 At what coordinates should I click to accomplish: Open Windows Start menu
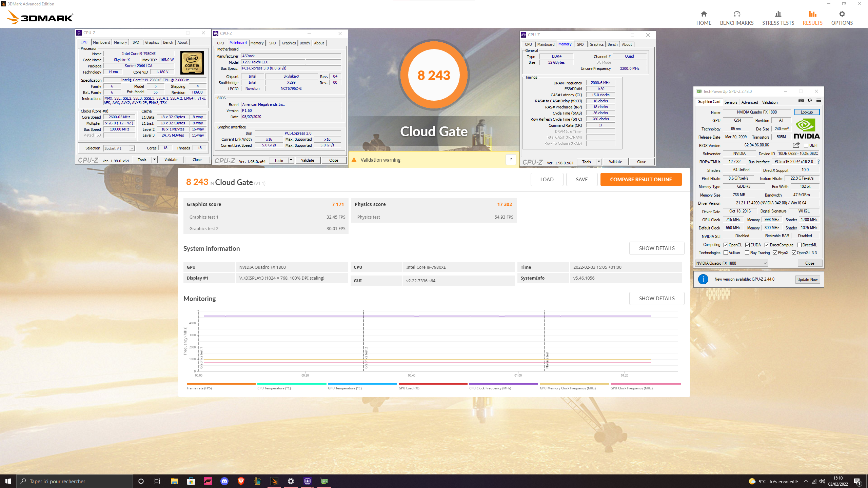(8, 481)
